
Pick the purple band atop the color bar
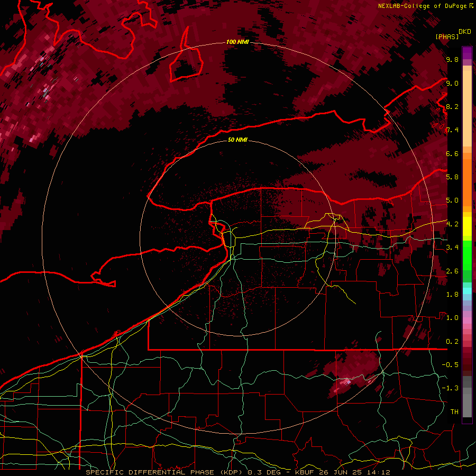[467, 53]
